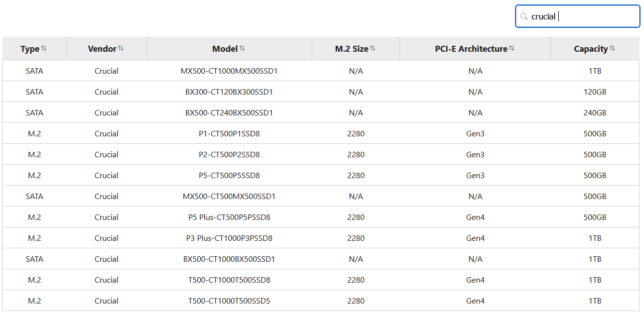Sort by Capacity column arrows
Viewport: 644px width, 314px height.
tap(612, 48)
